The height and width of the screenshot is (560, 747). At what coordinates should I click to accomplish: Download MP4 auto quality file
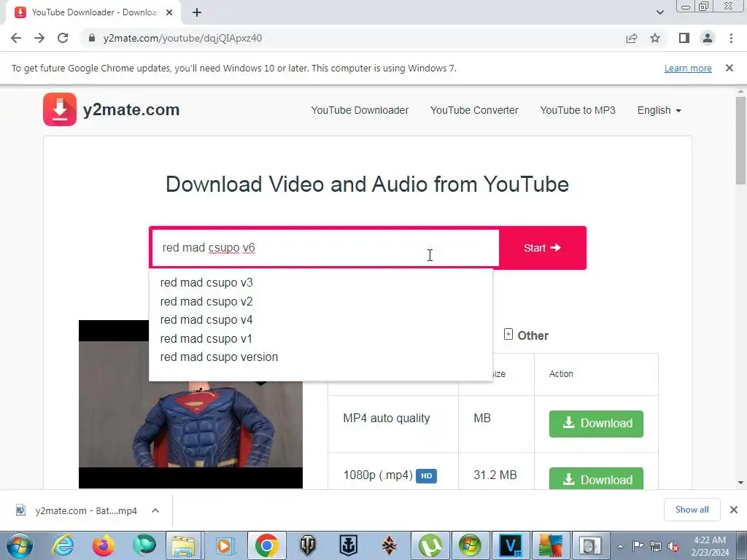click(x=596, y=424)
